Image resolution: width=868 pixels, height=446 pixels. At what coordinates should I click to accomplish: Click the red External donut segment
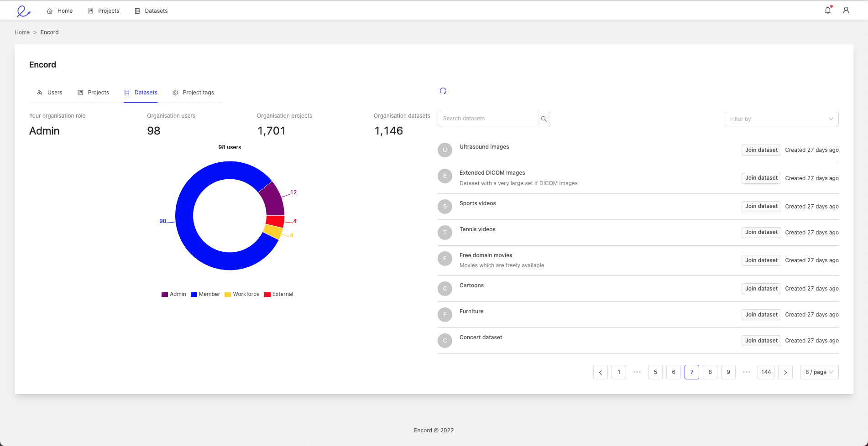click(275, 222)
